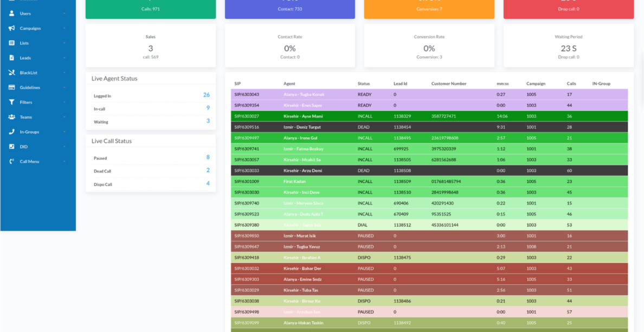
Task: Click the Campaigns megaphone icon
Action: click(12, 28)
